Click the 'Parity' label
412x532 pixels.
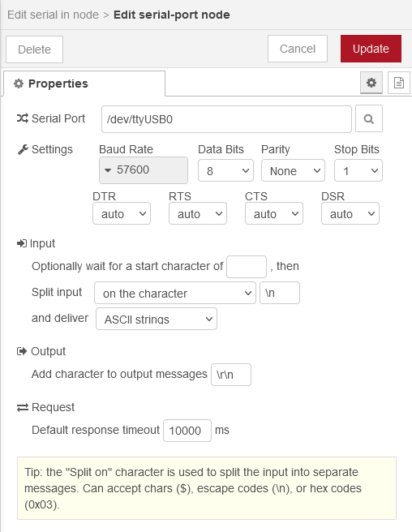coord(276,149)
